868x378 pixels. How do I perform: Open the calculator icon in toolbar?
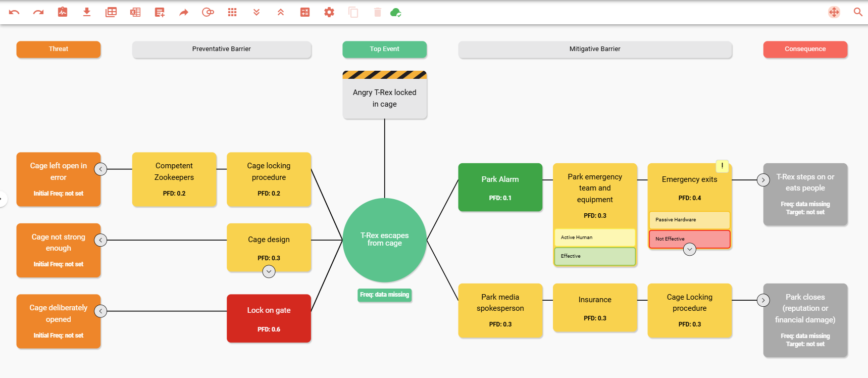tap(305, 12)
